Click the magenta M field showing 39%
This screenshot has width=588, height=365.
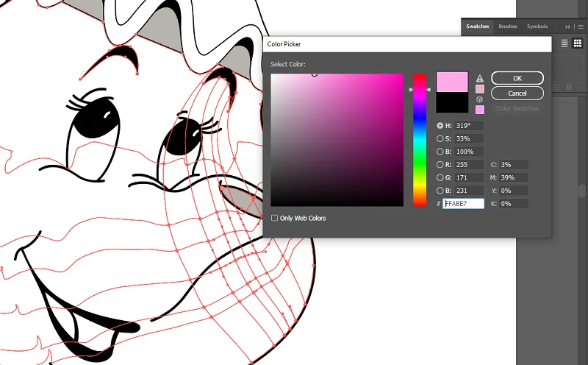[514, 177]
